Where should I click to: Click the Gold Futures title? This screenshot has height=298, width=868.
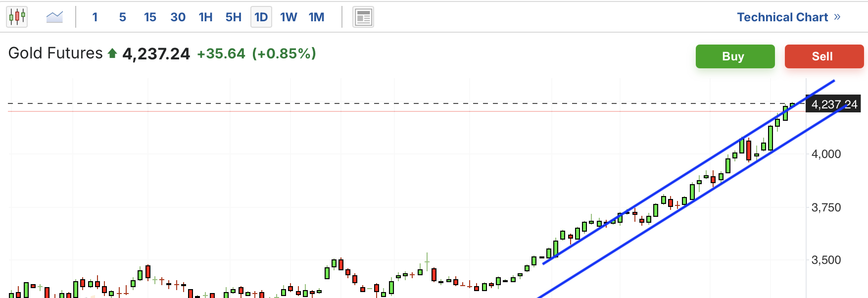(55, 53)
